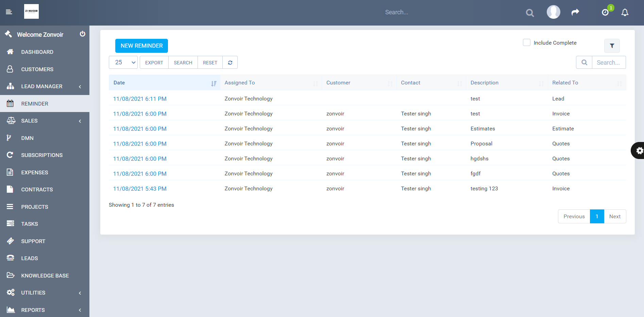The height and width of the screenshot is (317, 644).
Task: Click the profile avatar image
Action: coord(553,12)
